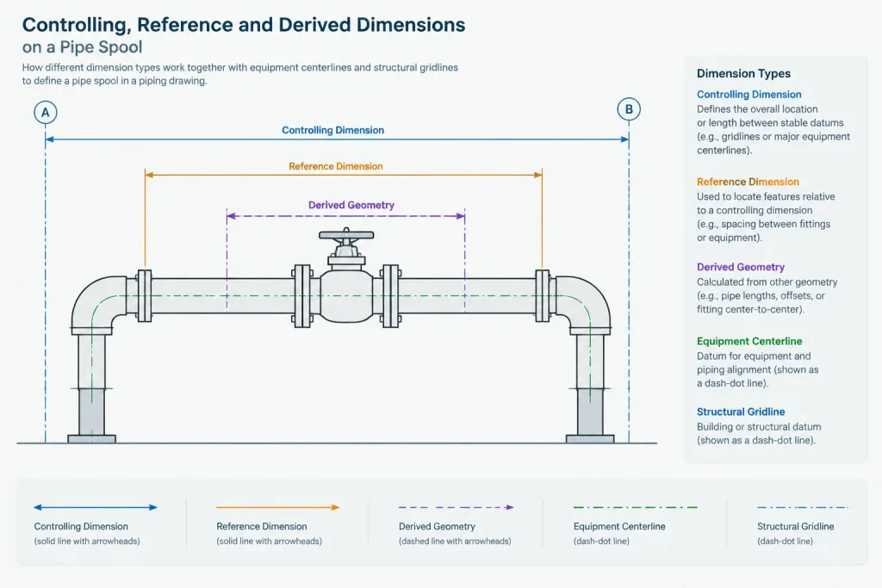Click the right support base plate
882x588 pixels.
pyautogui.click(x=590, y=438)
